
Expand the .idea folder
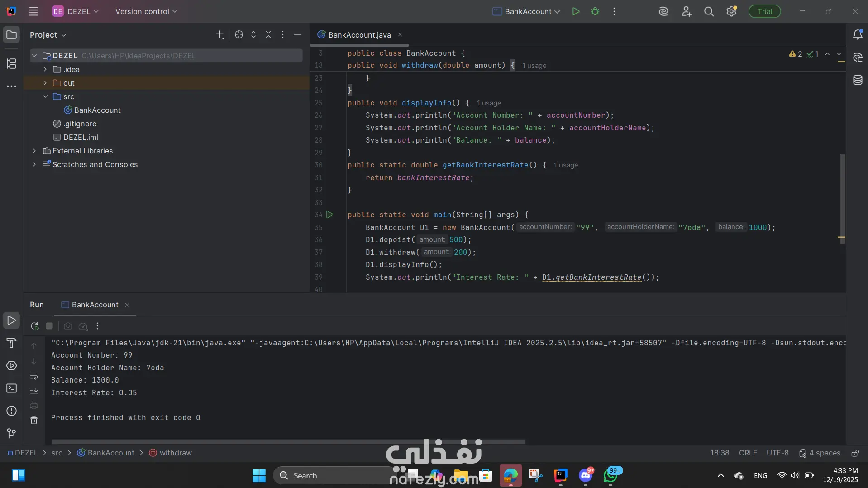(x=45, y=69)
